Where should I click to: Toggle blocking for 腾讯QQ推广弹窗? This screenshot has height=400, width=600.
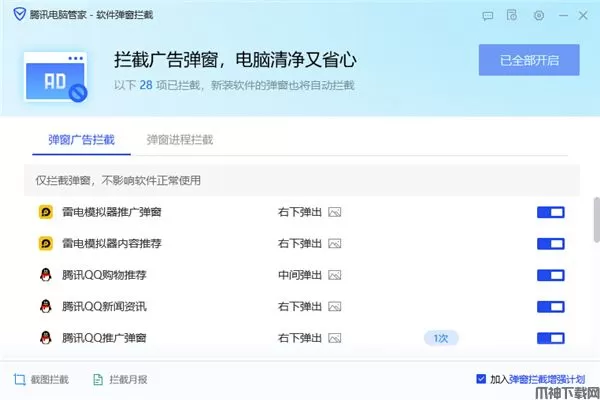click(x=551, y=338)
